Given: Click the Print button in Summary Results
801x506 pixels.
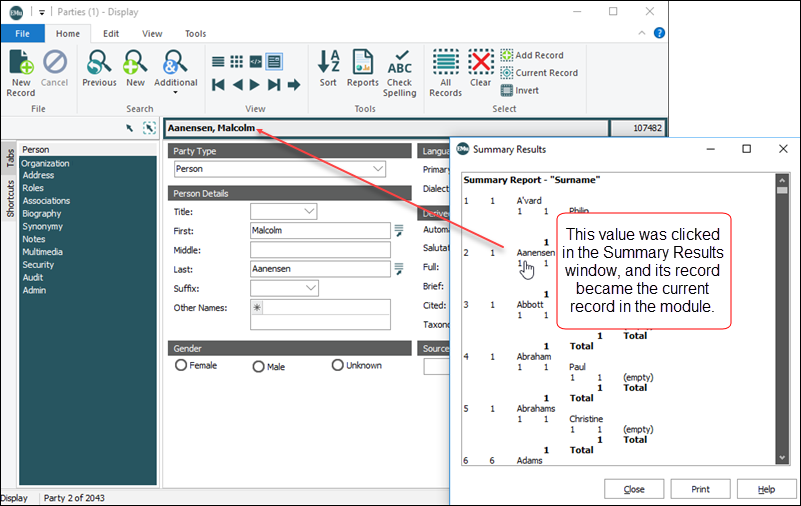Looking at the screenshot, I should point(700,489).
